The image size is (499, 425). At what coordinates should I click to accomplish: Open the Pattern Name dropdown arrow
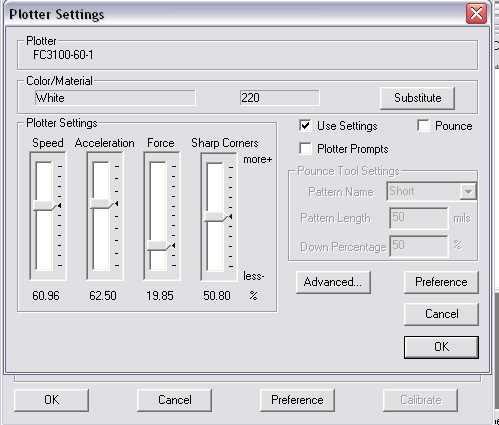click(x=468, y=192)
